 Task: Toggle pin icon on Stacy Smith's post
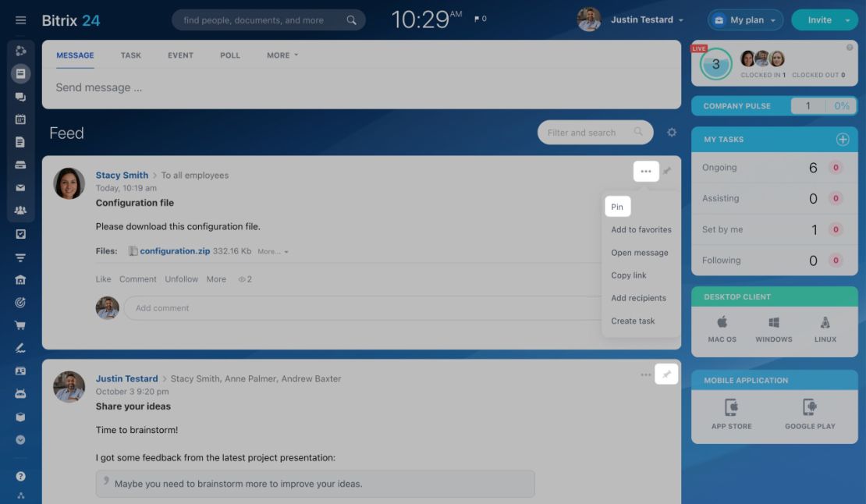pos(667,171)
